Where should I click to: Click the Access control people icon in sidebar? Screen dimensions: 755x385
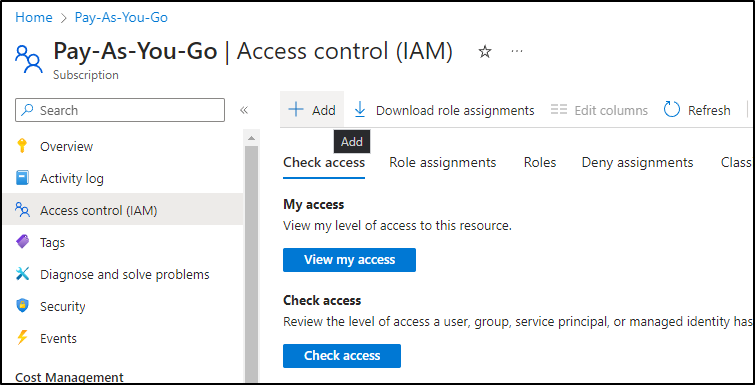22,210
